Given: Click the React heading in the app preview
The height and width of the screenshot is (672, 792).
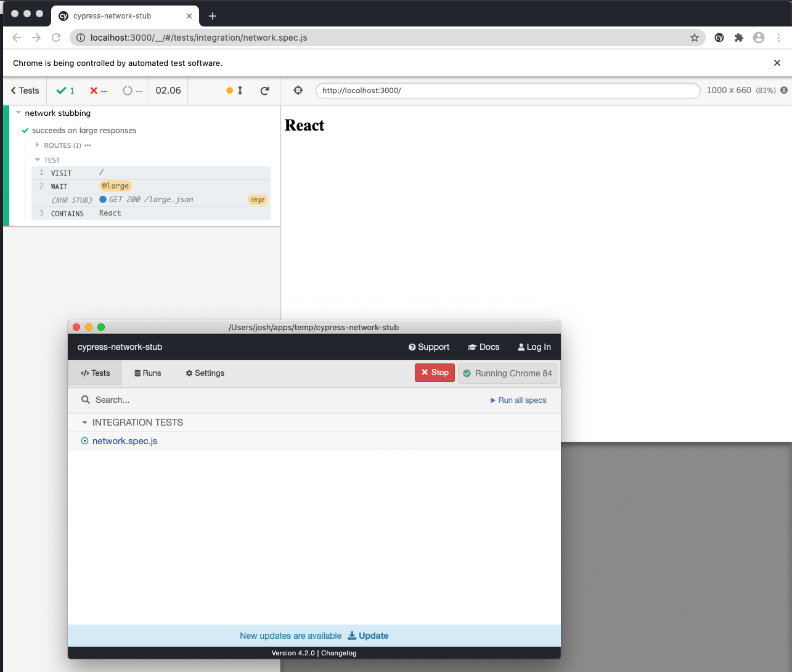Looking at the screenshot, I should 304,125.
